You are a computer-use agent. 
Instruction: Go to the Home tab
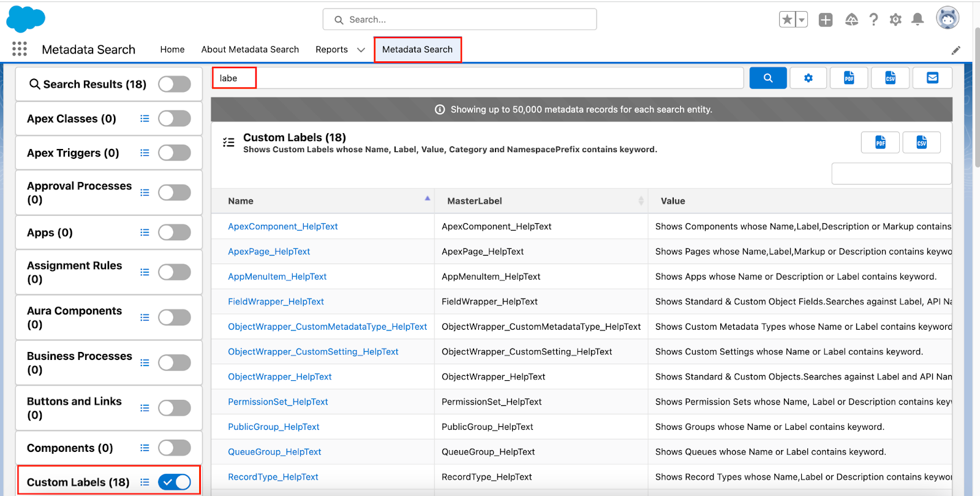point(172,50)
